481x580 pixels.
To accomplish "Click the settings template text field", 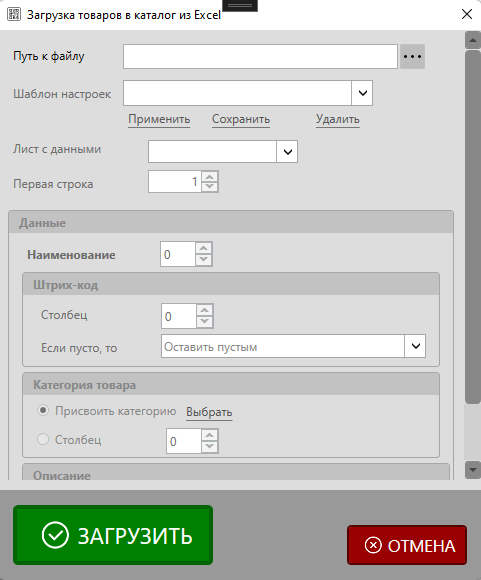I will [237, 93].
